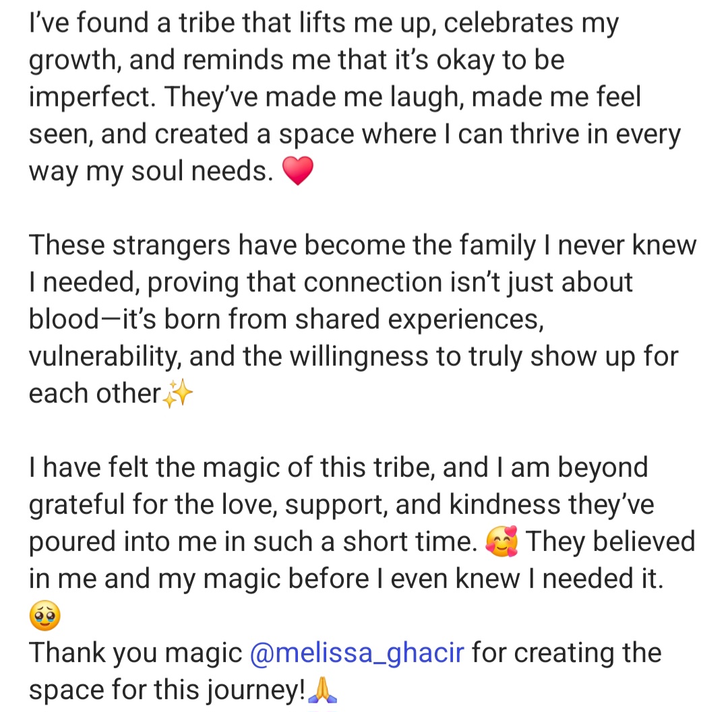Image resolution: width=728 pixels, height=712 pixels.
Task: Click the sparkles emoji after 'each other'
Action: 178,393
